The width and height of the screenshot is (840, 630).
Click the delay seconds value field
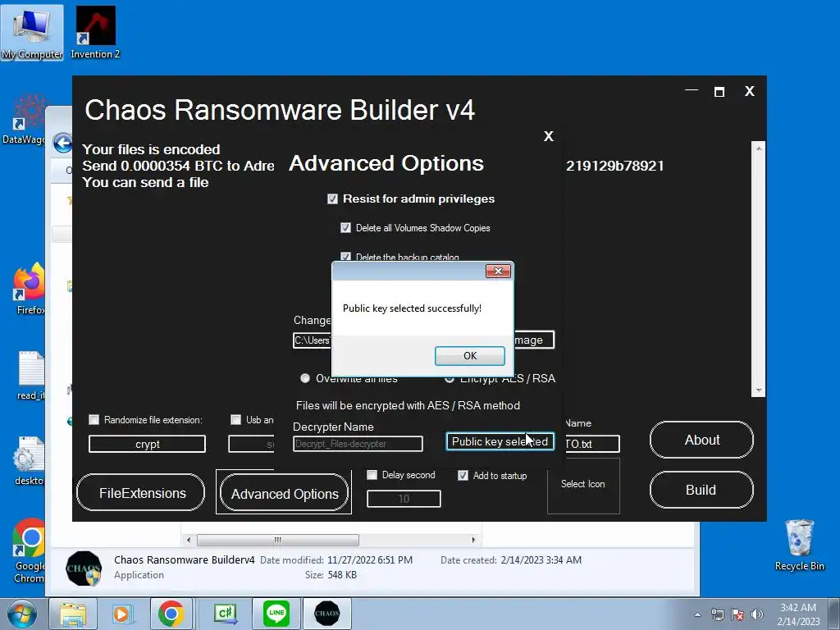point(404,499)
